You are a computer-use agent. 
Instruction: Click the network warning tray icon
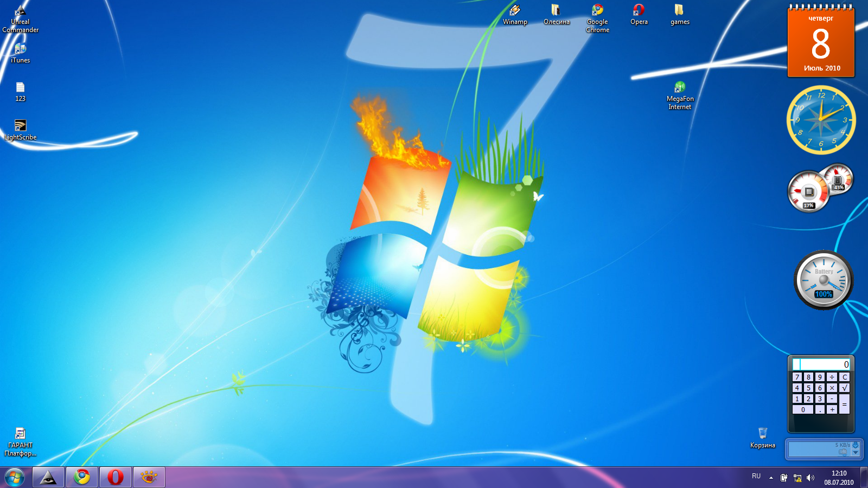(797, 478)
